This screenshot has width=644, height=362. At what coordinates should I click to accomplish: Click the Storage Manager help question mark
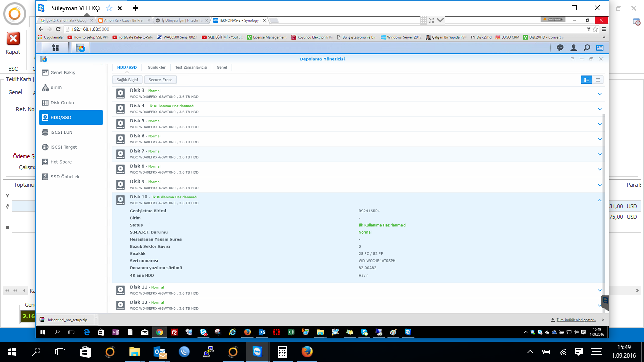coord(572,59)
